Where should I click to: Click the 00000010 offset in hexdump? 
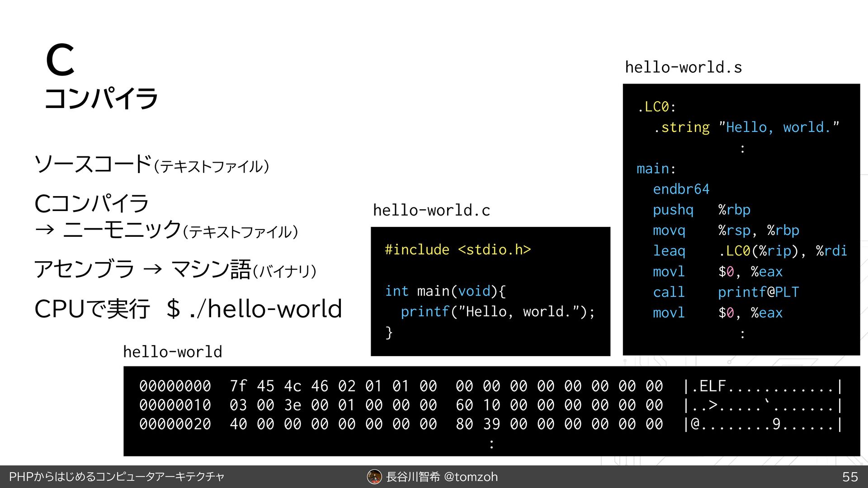[x=175, y=405]
